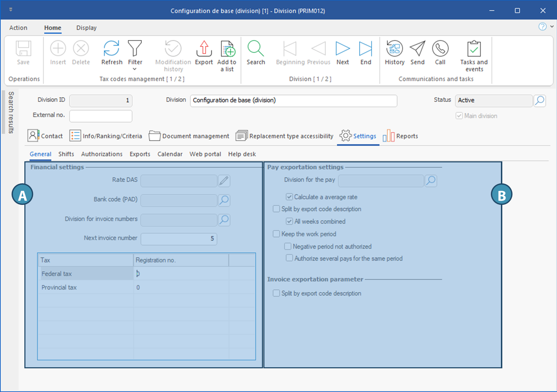Expand the Filter dropdown arrow
557x392 pixels.
pyautogui.click(x=135, y=69)
